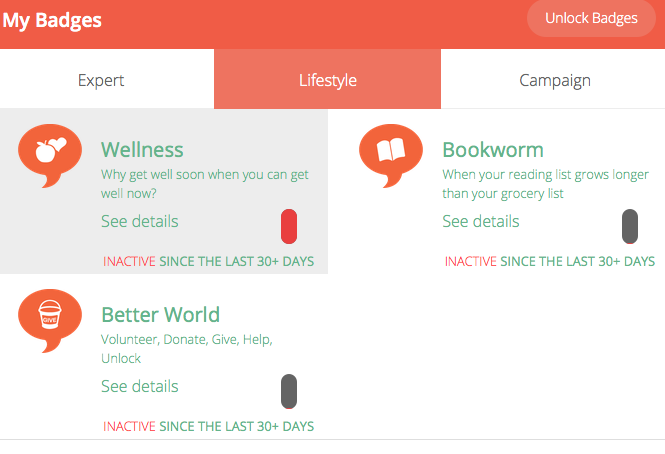
Task: Open See details under Better World
Action: coord(140,387)
